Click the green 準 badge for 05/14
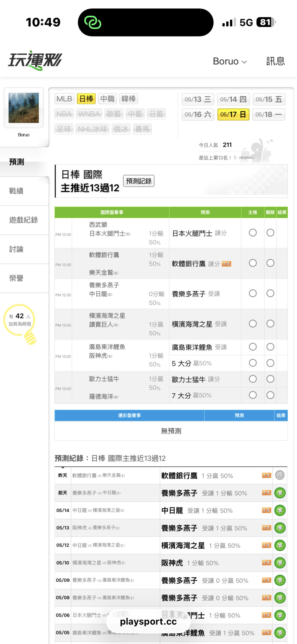 pyautogui.click(x=280, y=511)
